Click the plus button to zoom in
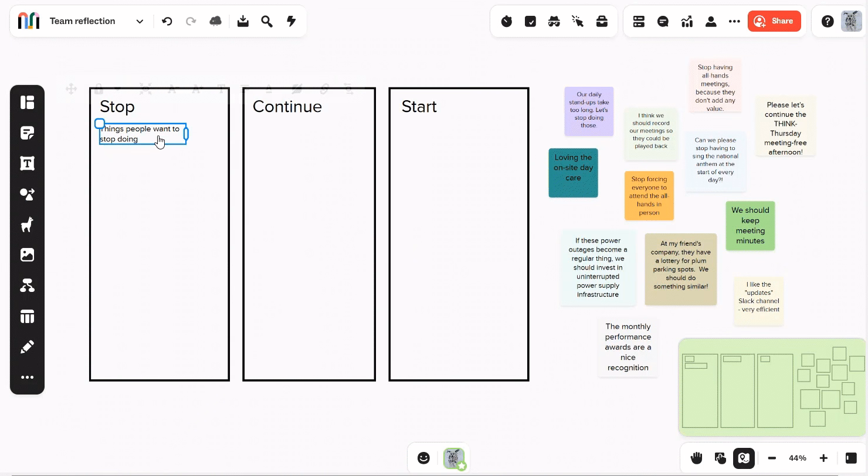 tap(823, 458)
